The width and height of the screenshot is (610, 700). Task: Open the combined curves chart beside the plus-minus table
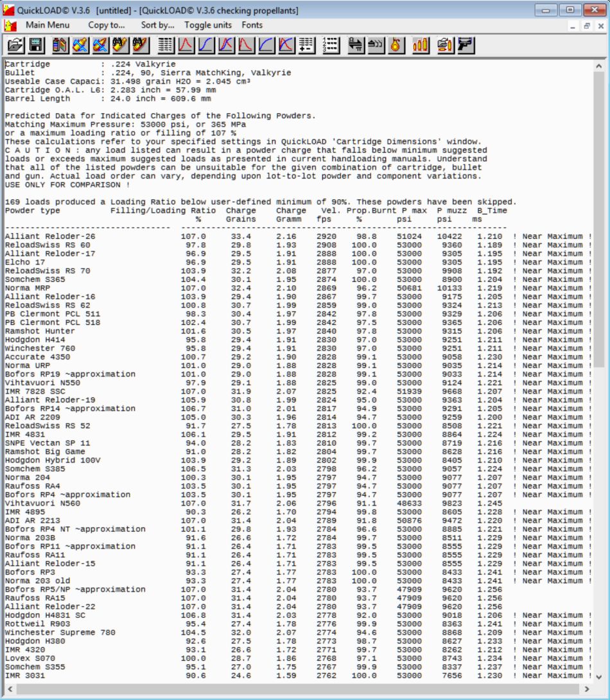tap(286, 45)
